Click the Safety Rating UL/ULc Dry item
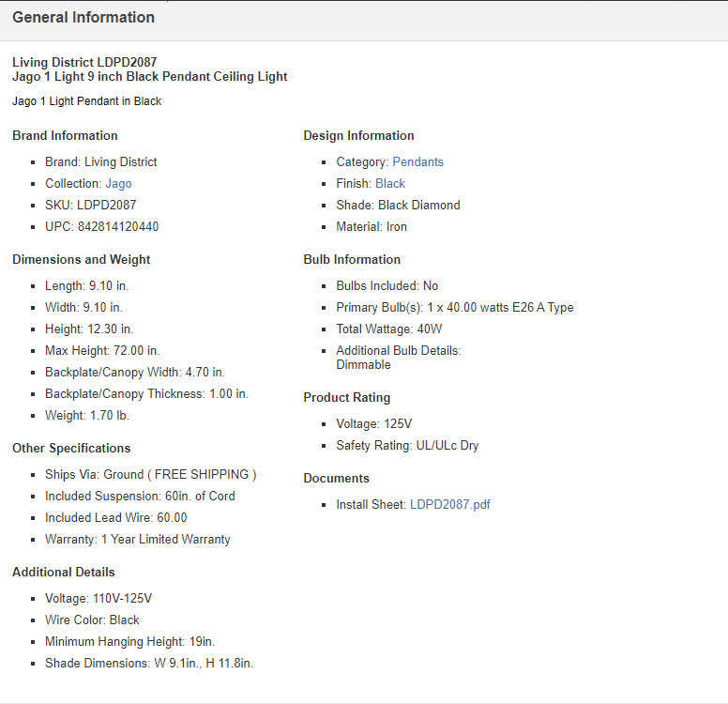Viewport: 728px width, 704px height. pos(407,446)
